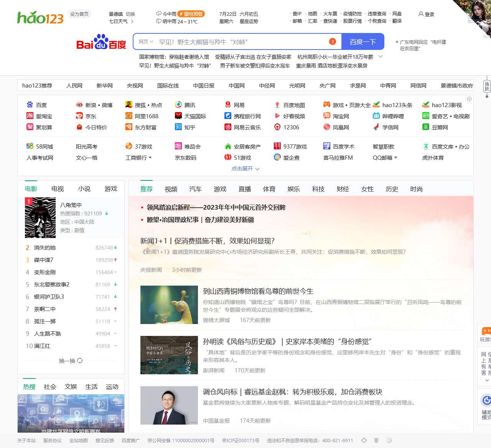Open the QQ邮箱 dropdown arrow
Viewport: 491px width, 448px height.
395,158
